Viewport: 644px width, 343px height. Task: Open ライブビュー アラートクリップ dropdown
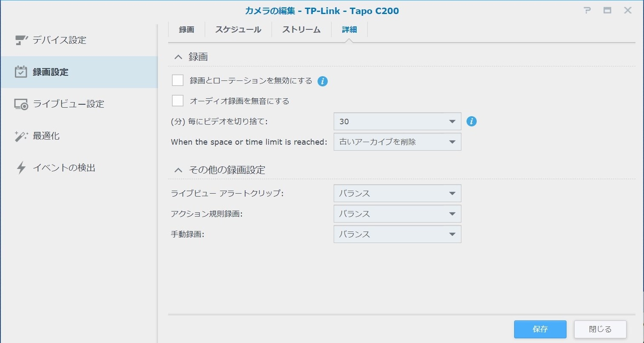click(397, 194)
